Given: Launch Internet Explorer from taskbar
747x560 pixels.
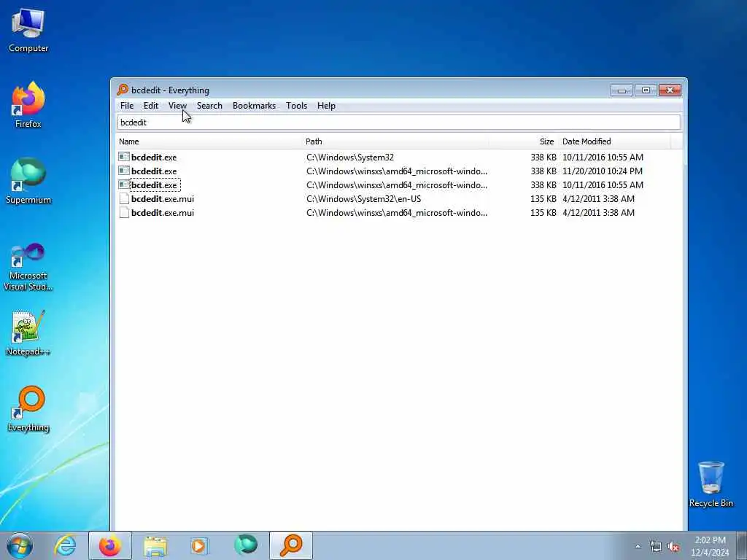Looking at the screenshot, I should (x=65, y=545).
